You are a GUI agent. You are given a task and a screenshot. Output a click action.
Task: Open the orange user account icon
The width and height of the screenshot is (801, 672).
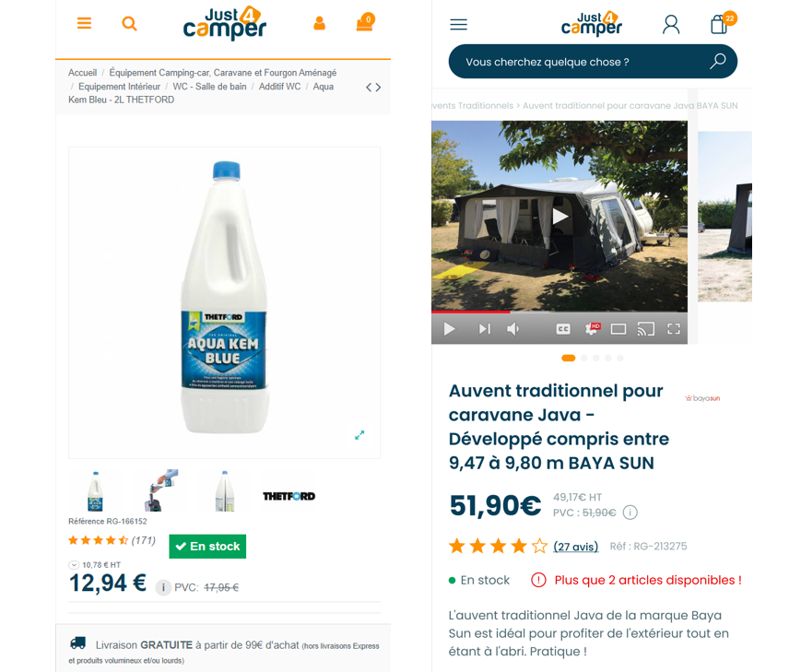[319, 23]
